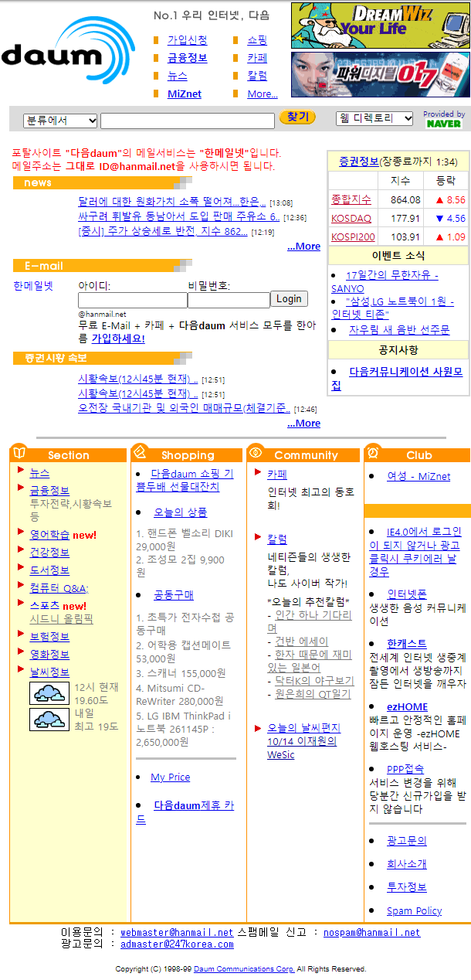Open the Daum Communications Corp. link
This screenshot has width=471, height=980.
pos(244,969)
